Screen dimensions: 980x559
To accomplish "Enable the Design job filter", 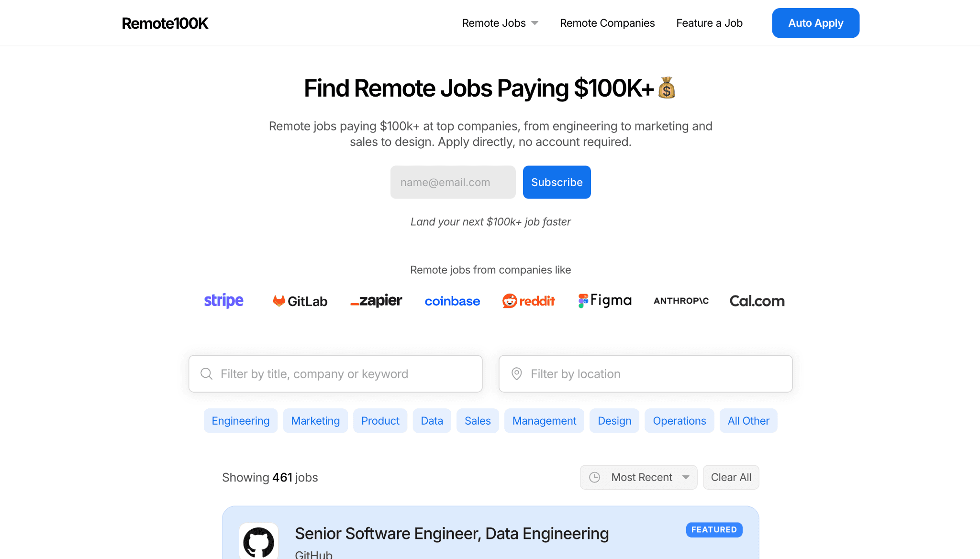I will (614, 420).
